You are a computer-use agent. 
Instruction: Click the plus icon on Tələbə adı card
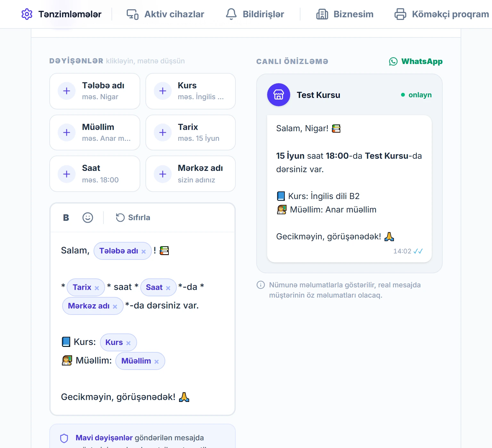click(x=67, y=91)
